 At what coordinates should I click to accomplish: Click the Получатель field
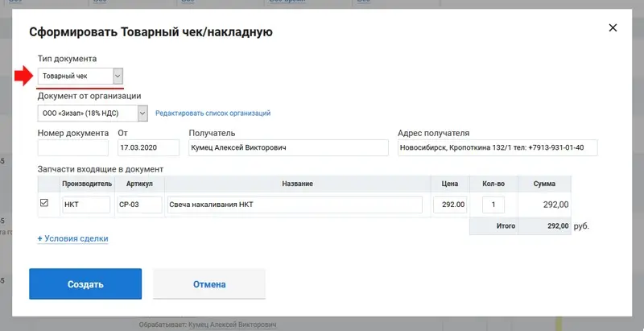coord(288,148)
